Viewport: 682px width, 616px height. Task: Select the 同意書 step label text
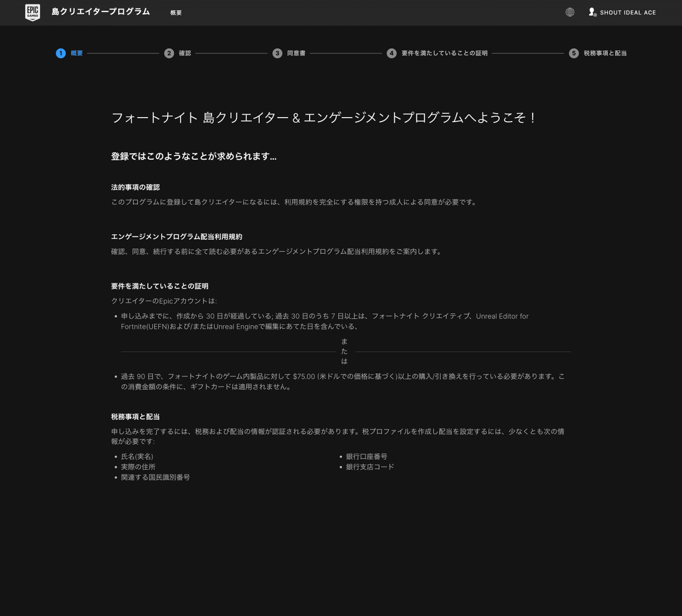coord(296,53)
